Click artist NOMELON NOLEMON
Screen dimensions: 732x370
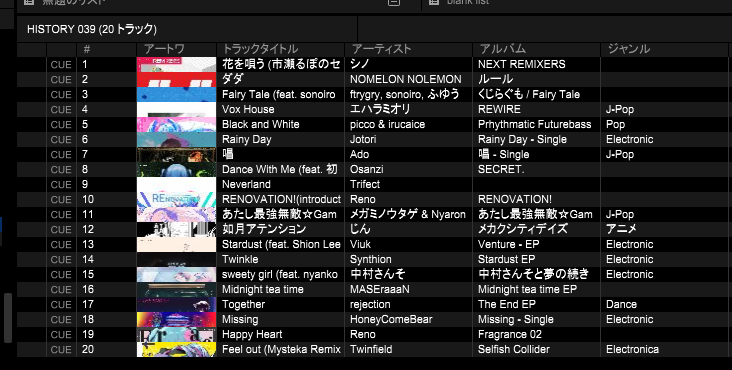tap(406, 80)
